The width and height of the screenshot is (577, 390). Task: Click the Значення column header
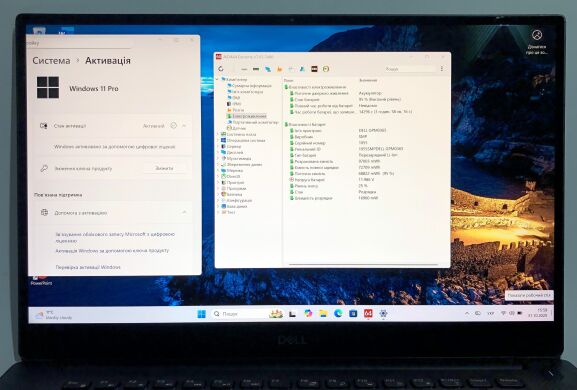pyautogui.click(x=368, y=80)
